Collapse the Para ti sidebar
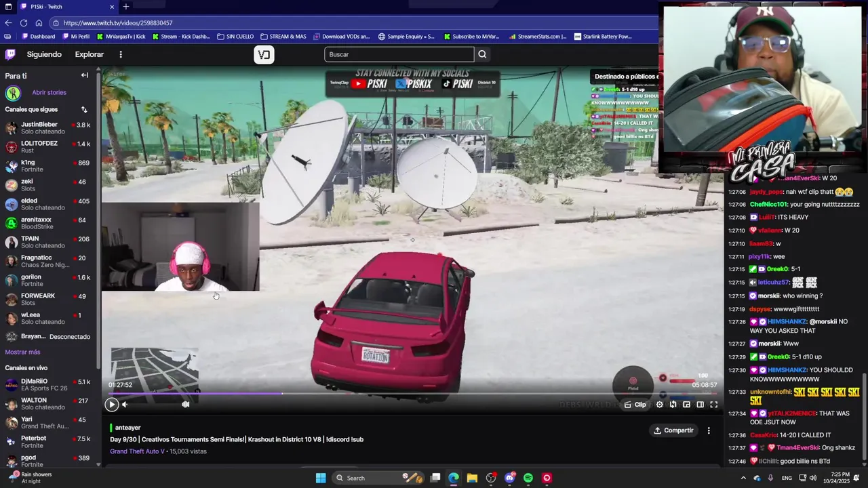 tap(85, 75)
